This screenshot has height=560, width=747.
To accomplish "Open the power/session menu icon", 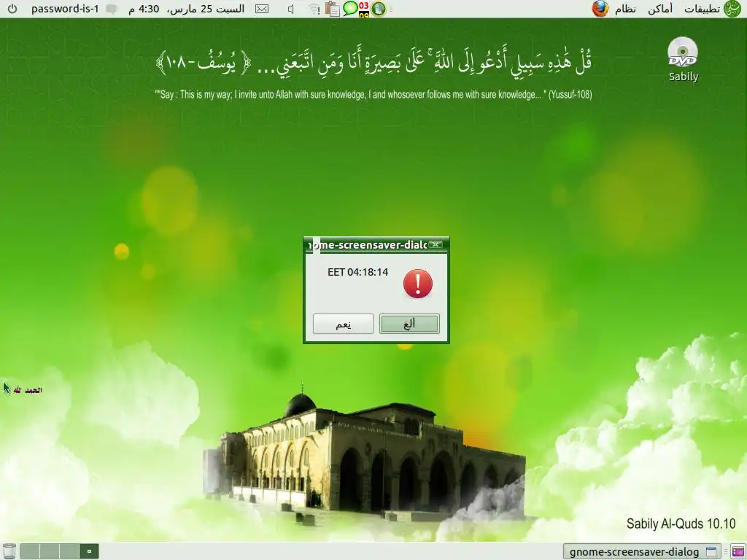I will [12, 9].
